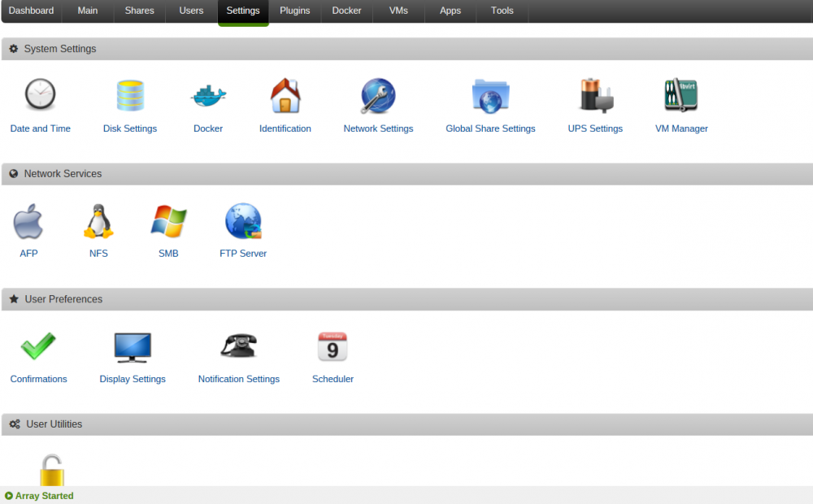Click the Array Started status icon

(8, 496)
